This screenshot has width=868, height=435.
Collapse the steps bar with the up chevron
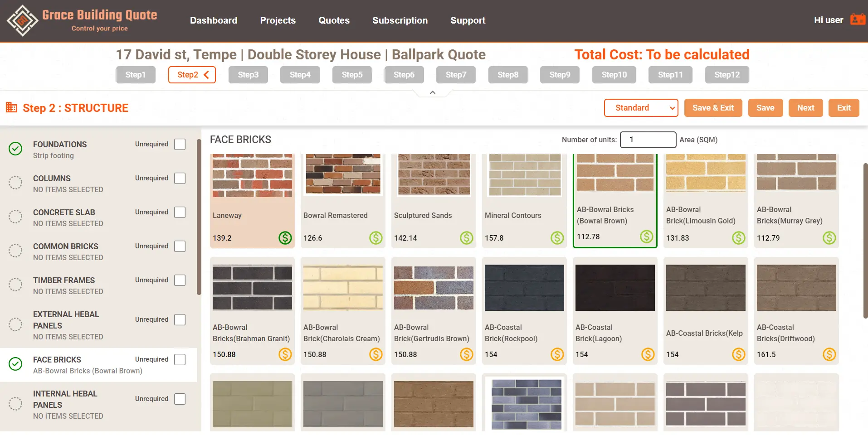pos(433,92)
